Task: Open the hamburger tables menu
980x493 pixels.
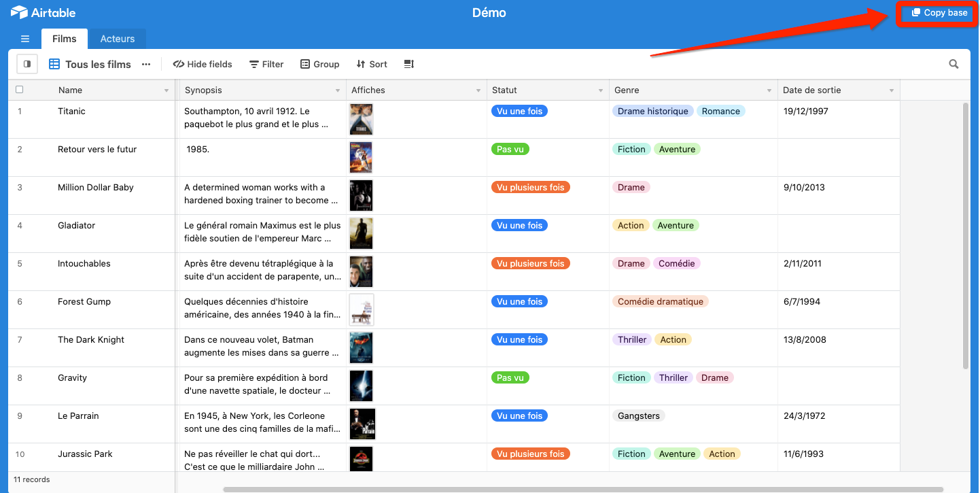Action: click(25, 39)
